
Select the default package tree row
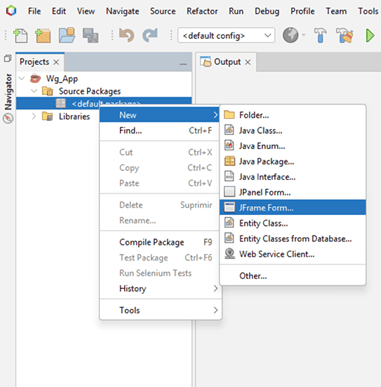104,103
